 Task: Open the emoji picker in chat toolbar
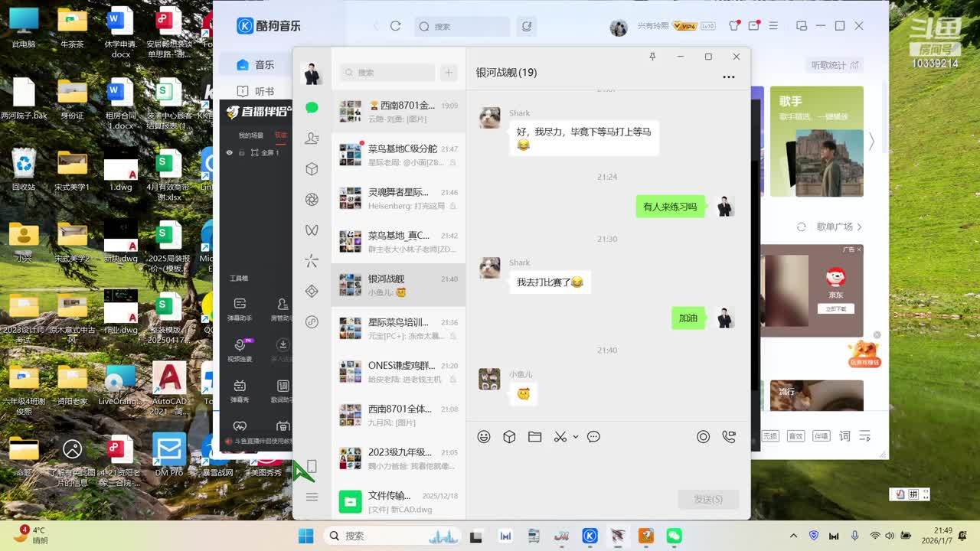(x=484, y=437)
